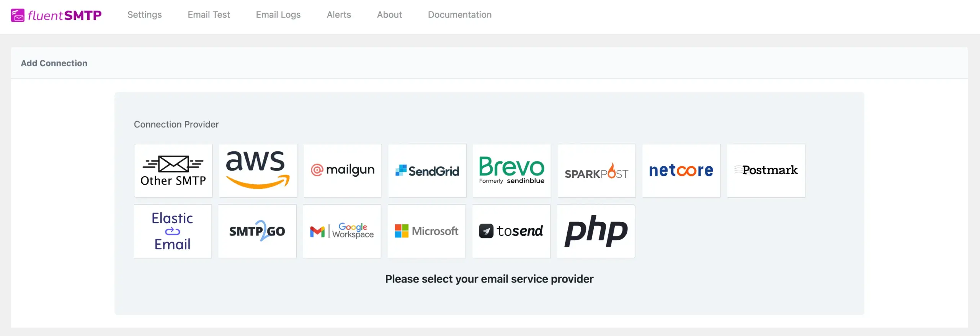Choose the SMTP2GO provider
980x336 pixels.
click(x=257, y=231)
